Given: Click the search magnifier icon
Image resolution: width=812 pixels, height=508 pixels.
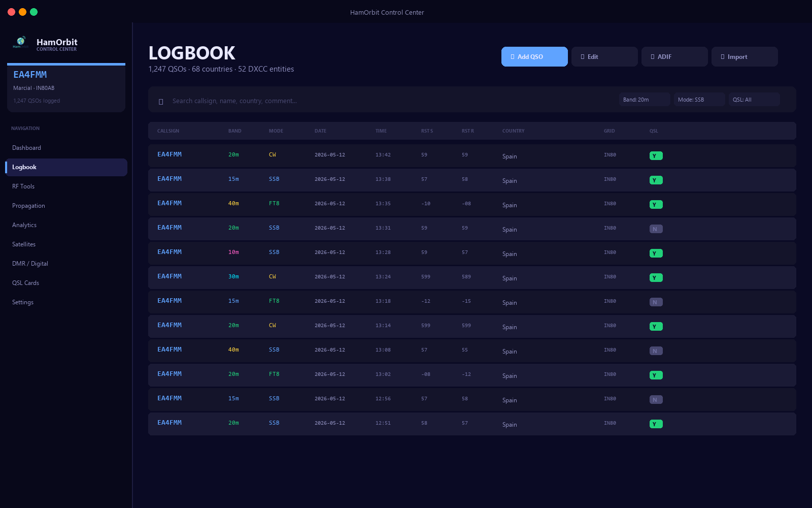Looking at the screenshot, I should click(x=161, y=102).
